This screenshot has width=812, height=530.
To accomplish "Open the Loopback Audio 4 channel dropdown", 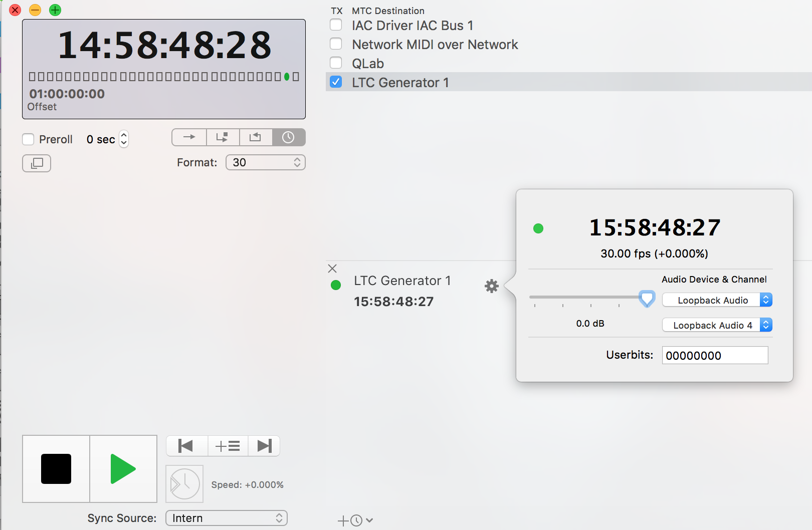I will coord(717,325).
